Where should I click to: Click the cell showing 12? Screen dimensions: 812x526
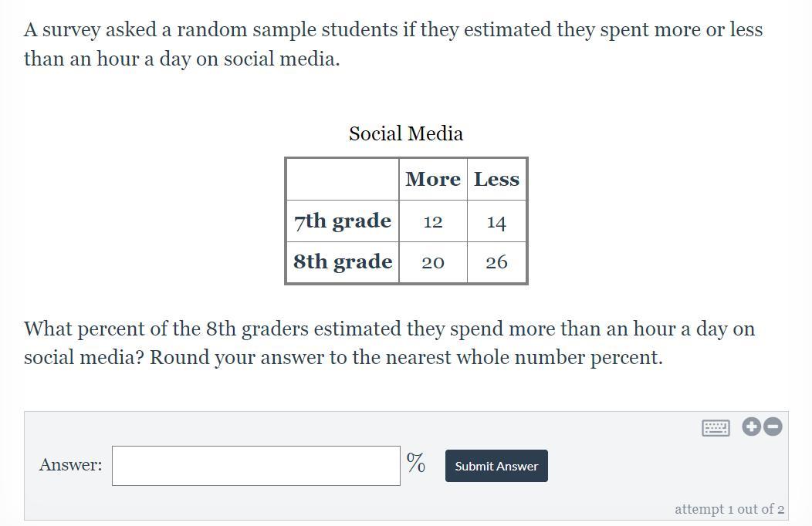[x=432, y=222]
